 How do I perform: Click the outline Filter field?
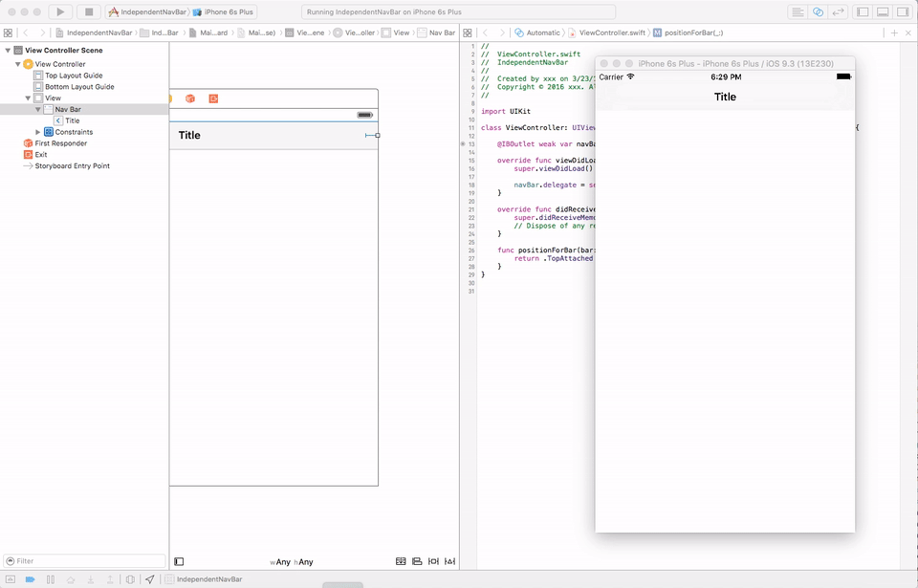click(x=85, y=561)
